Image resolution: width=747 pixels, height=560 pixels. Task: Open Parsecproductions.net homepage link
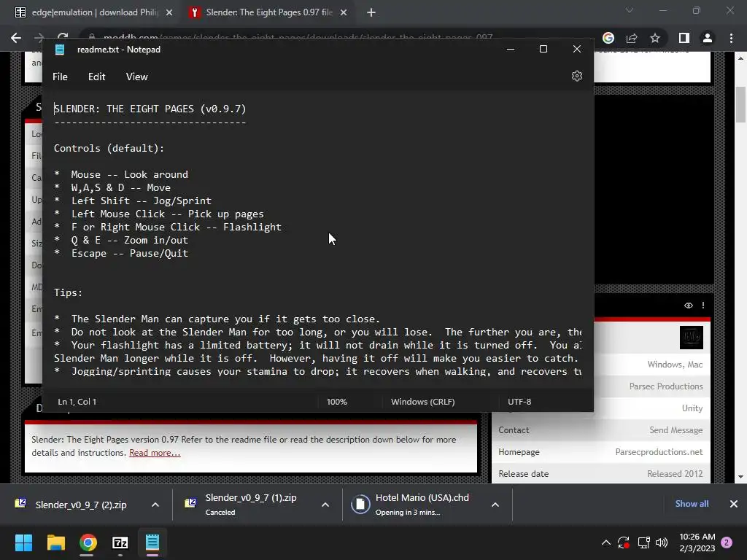[659, 452]
